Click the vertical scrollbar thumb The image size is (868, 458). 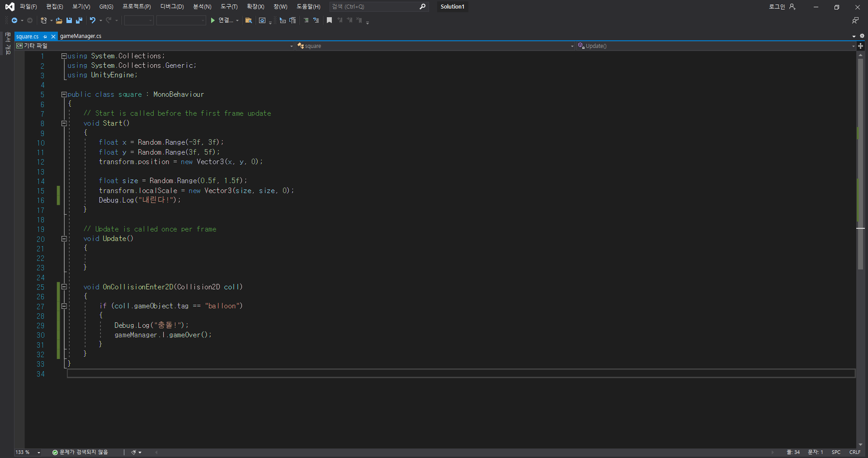860,164
